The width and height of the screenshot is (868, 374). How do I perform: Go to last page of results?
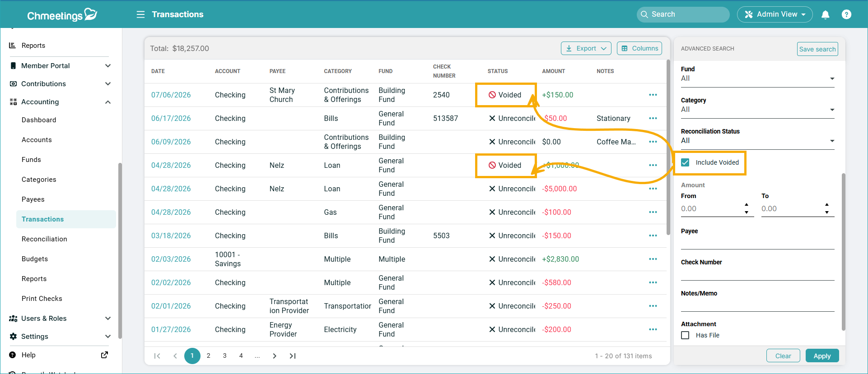tap(293, 356)
